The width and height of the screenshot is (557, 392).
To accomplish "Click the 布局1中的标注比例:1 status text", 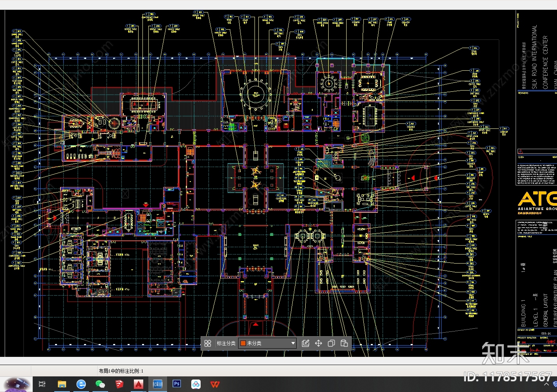I will tap(121, 371).
